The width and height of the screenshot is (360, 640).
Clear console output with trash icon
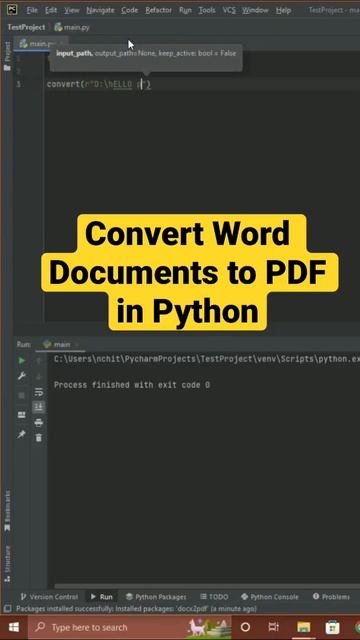39,438
